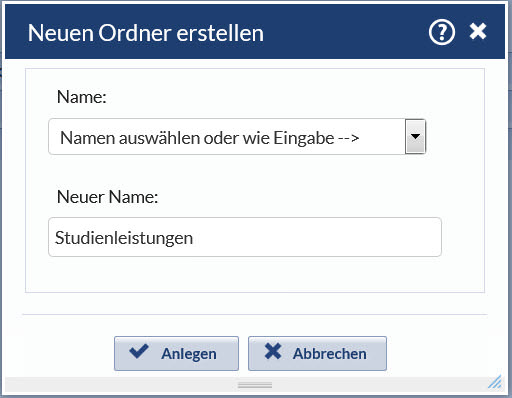Click the separator line above the buttons
The image size is (512, 398).
(x=255, y=314)
